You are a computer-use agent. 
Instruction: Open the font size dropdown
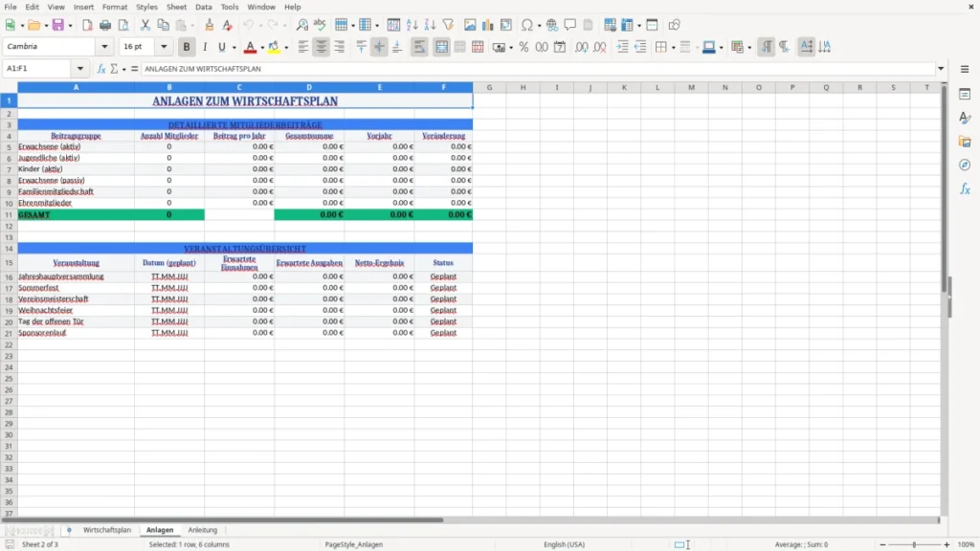(x=164, y=47)
